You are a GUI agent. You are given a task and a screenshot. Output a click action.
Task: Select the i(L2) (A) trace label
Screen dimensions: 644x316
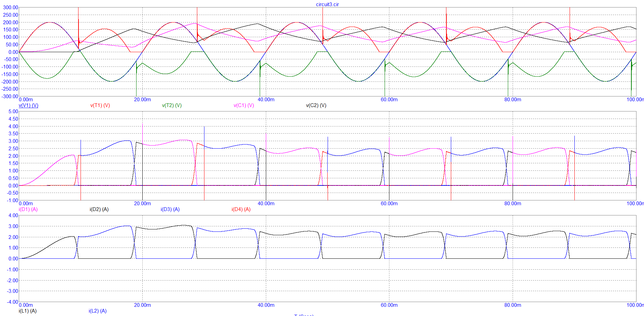click(x=98, y=311)
